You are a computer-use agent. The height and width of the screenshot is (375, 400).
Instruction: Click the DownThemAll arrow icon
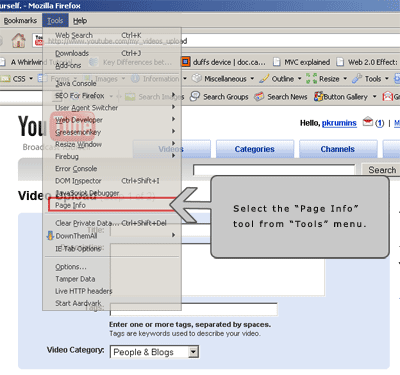(50, 236)
